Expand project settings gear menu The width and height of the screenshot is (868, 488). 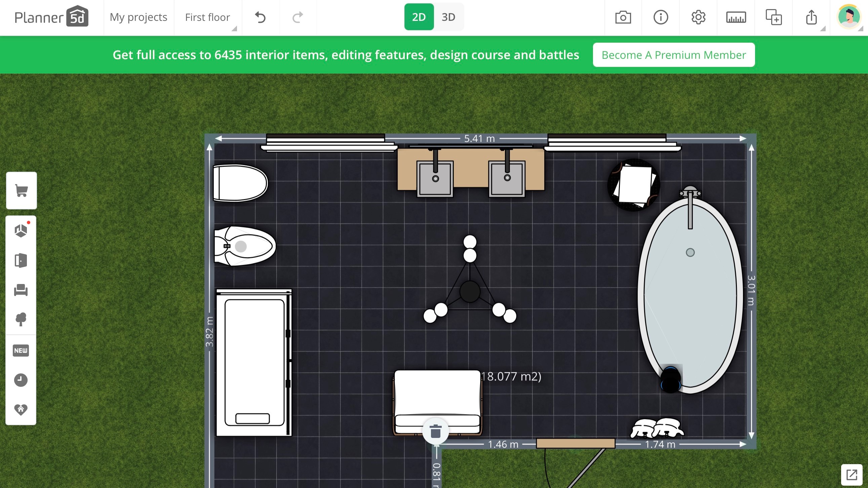click(699, 17)
